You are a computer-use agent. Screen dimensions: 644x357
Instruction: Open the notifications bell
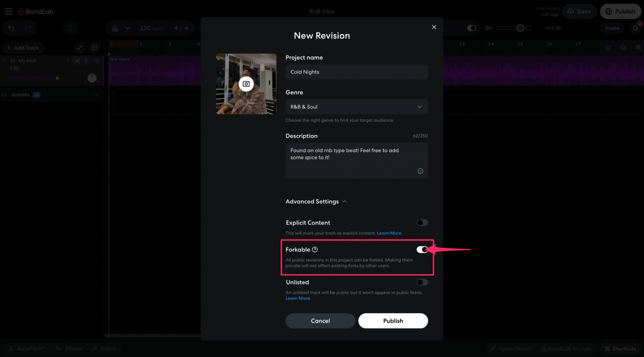click(x=635, y=28)
